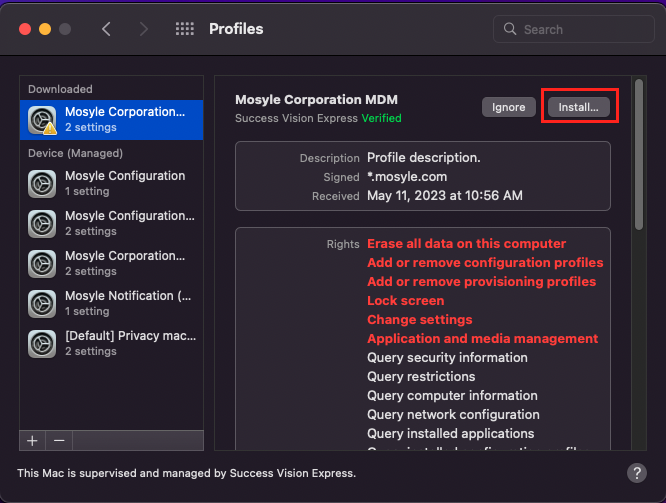Click the Install... button

pos(579,107)
